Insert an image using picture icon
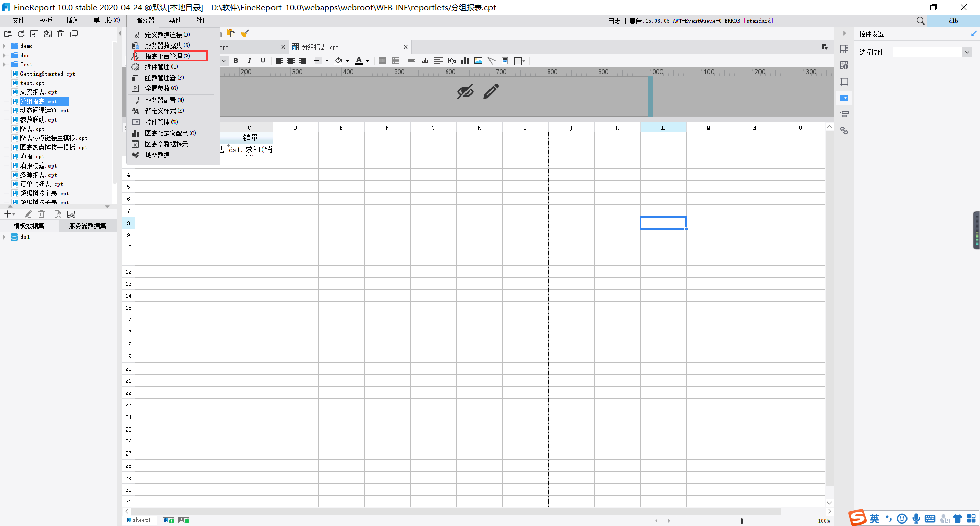Screen dimensions: 980x526 click(x=478, y=61)
